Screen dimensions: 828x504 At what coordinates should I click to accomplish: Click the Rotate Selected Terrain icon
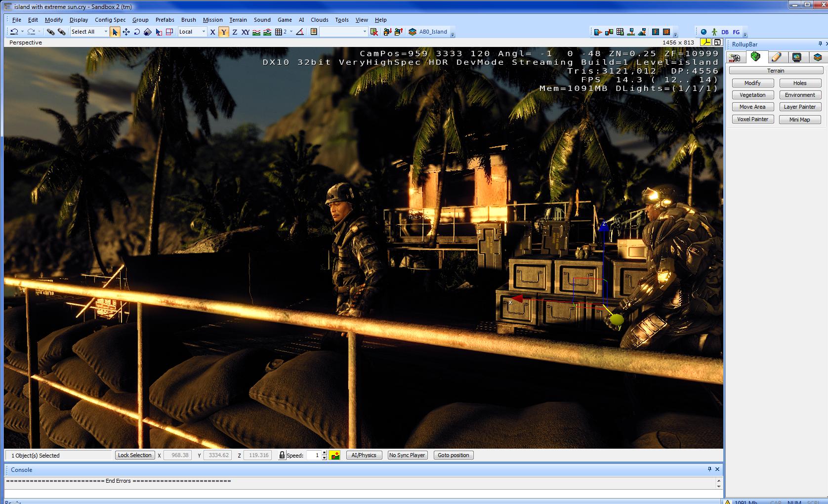(169, 32)
